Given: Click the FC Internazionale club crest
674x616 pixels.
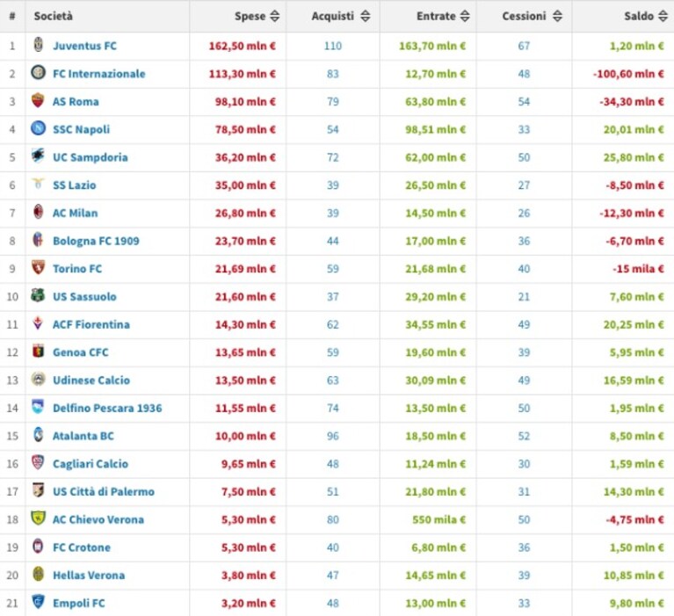Looking at the screenshot, I should tap(39, 72).
